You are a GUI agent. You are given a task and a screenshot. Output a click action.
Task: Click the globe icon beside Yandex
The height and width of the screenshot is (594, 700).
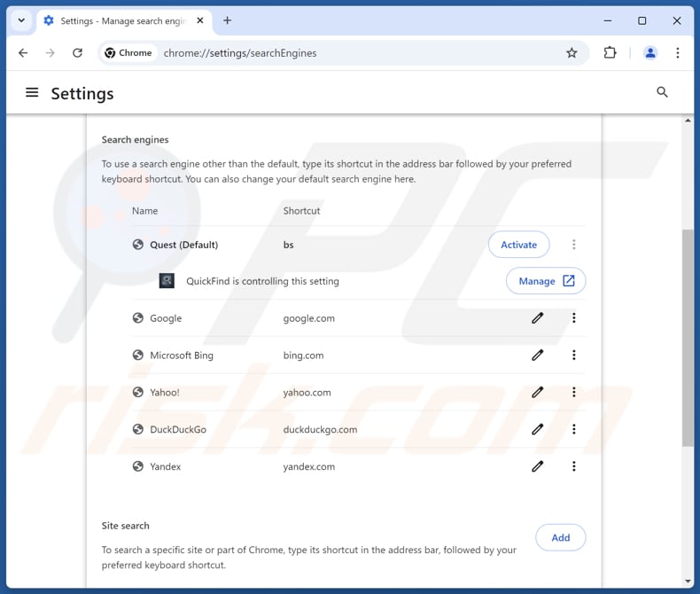coord(138,466)
